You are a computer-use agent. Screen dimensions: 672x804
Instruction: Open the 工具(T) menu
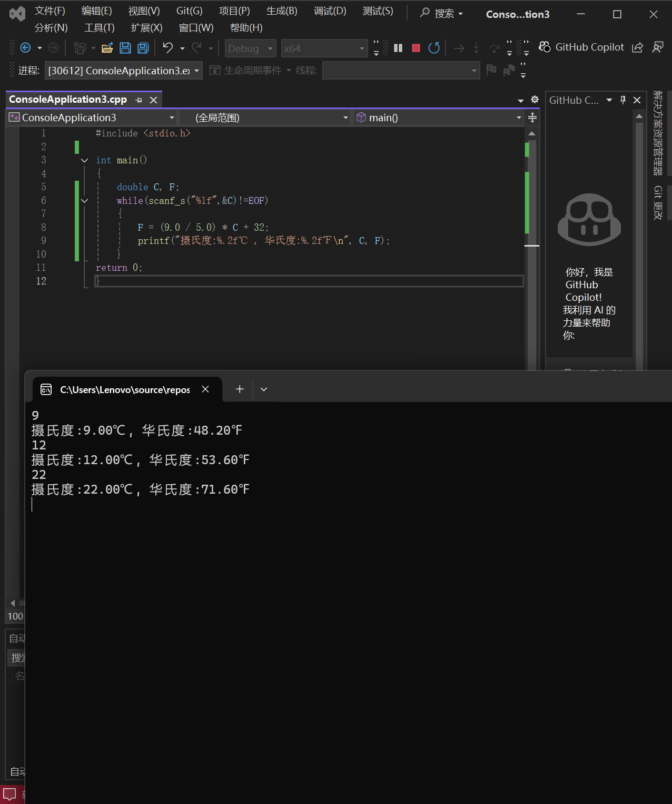[x=100, y=28]
